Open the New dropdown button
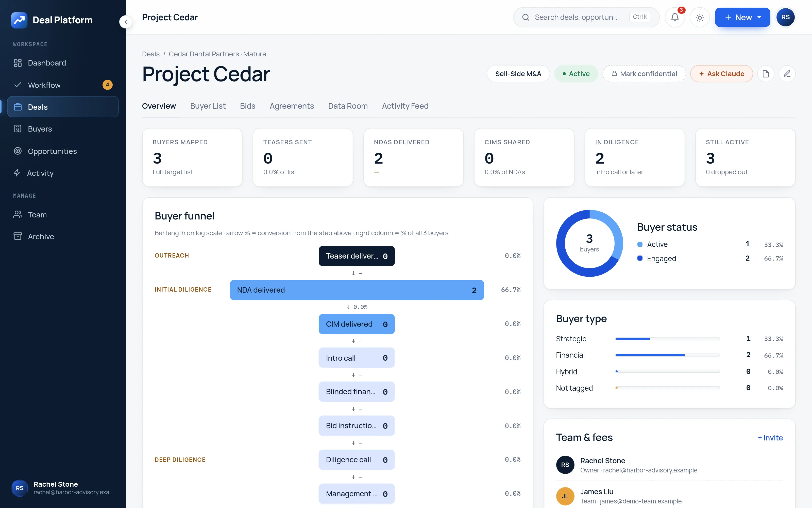The width and height of the screenshot is (812, 508). (742, 17)
